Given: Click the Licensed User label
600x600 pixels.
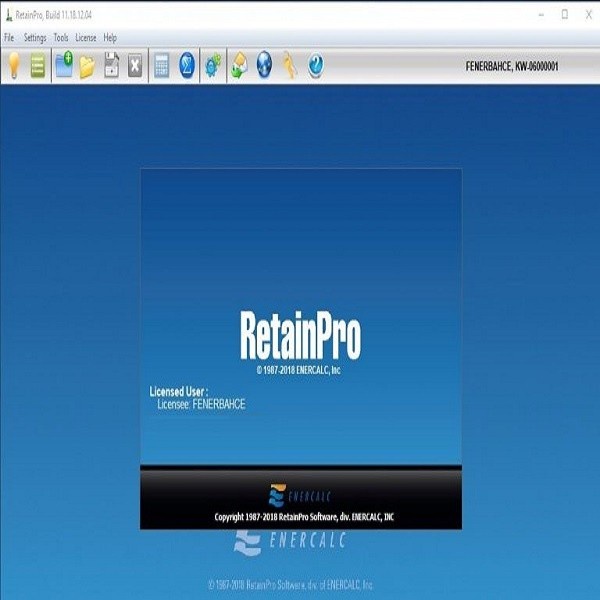Looking at the screenshot, I should (x=179, y=392).
